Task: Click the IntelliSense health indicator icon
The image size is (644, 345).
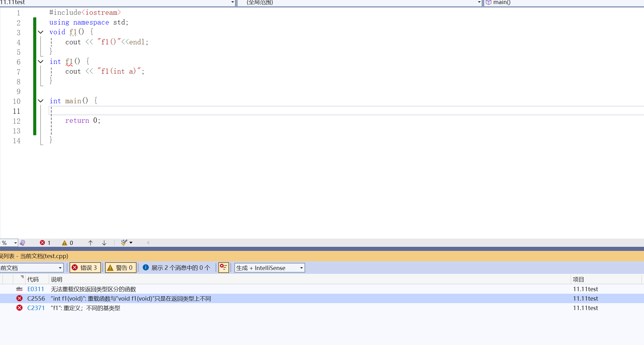Action: pyautogui.click(x=23, y=243)
